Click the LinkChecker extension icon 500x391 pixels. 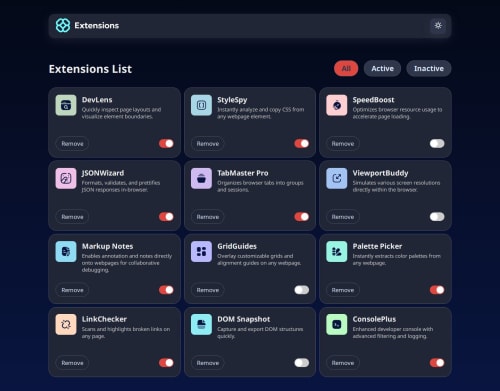pos(66,324)
